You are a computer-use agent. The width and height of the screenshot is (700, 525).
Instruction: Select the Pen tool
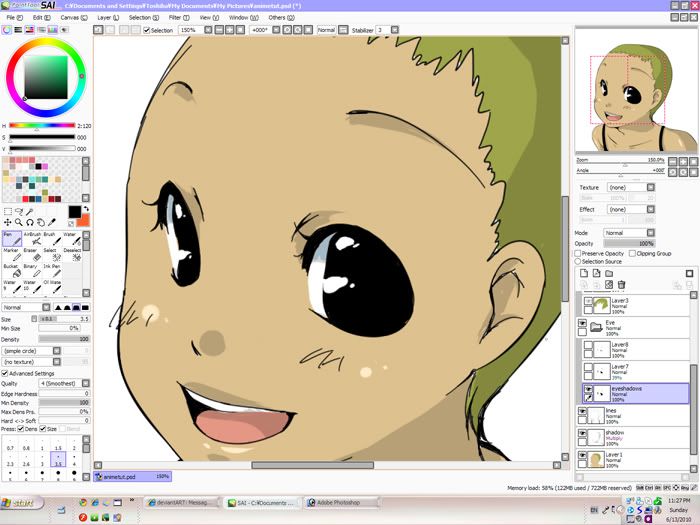click(x=12, y=239)
